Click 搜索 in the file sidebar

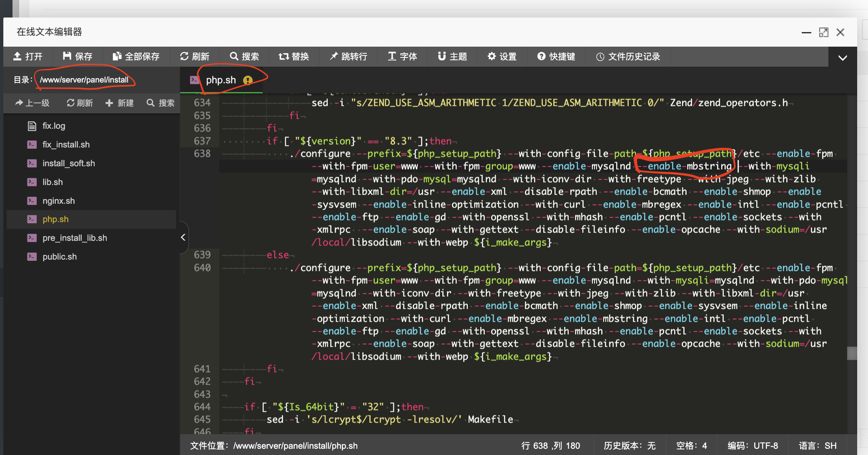(161, 103)
